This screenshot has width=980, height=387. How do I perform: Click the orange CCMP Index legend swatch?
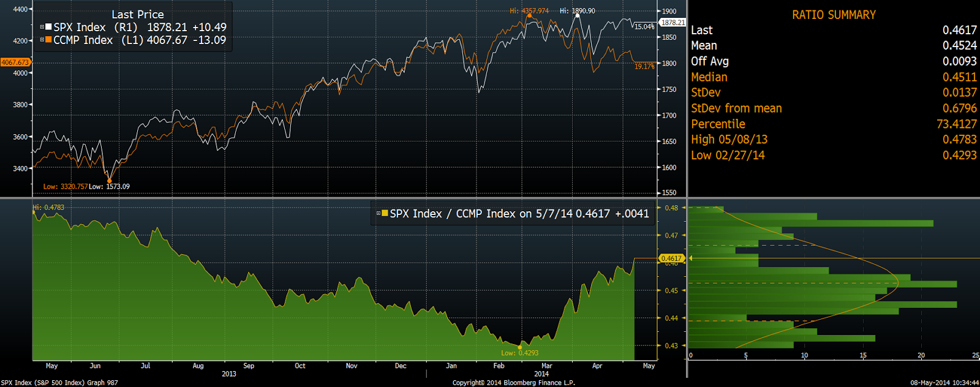[48, 40]
